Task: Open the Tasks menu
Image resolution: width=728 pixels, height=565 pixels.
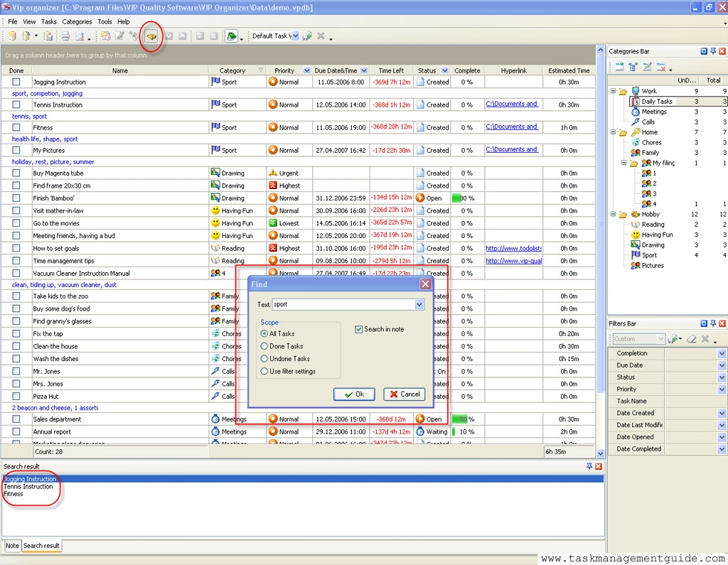Action: [x=49, y=21]
